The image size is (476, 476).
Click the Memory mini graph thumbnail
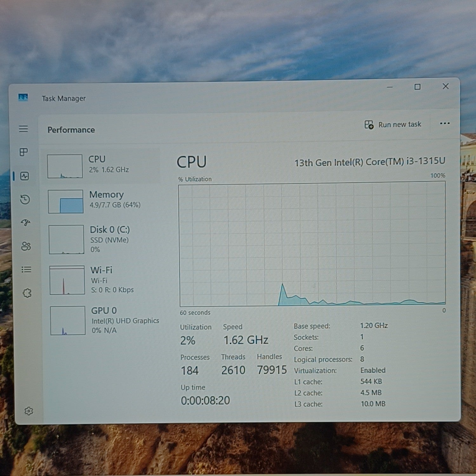66,202
